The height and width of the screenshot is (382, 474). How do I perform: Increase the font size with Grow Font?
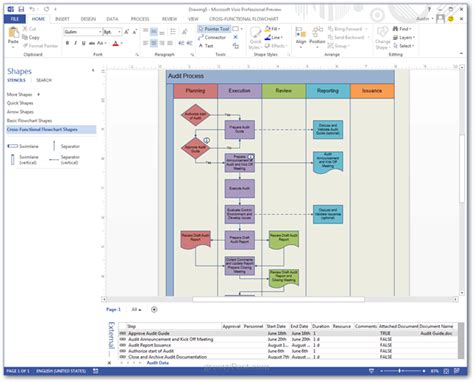tap(126, 32)
